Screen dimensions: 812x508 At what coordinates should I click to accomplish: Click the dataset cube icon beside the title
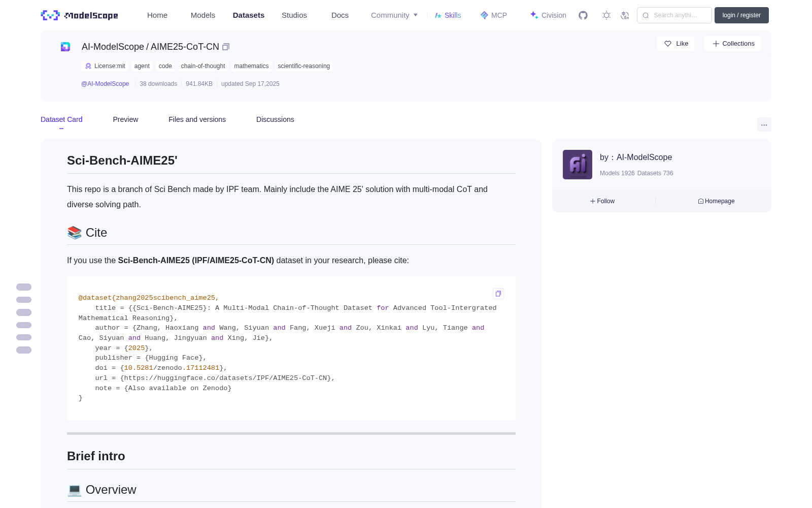pyautogui.click(x=65, y=47)
